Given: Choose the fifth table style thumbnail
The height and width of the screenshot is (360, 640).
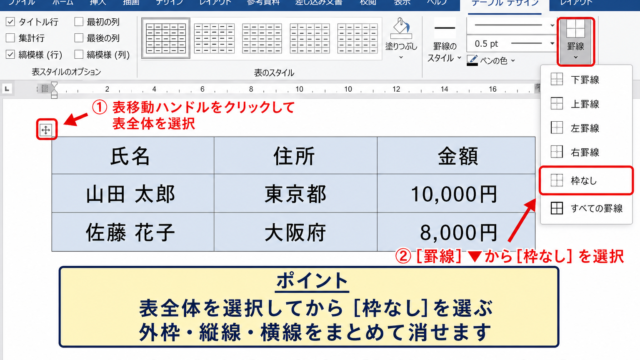Looking at the screenshot, I should pyautogui.click(x=358, y=38).
